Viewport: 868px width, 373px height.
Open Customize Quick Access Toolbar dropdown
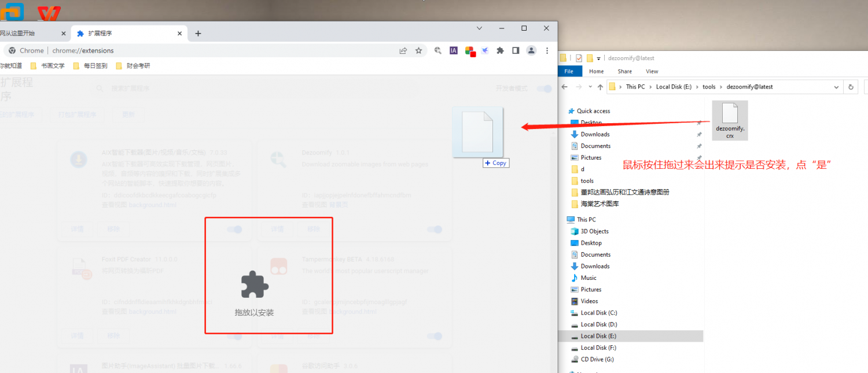click(x=598, y=58)
